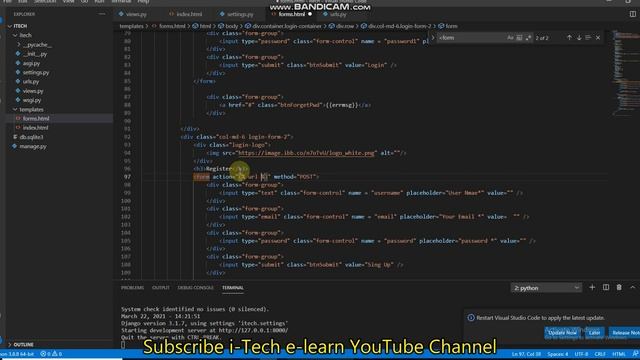Switch to the PROBLEMS panel tab
This screenshot has height=360, width=640.
pyautogui.click(x=132, y=288)
